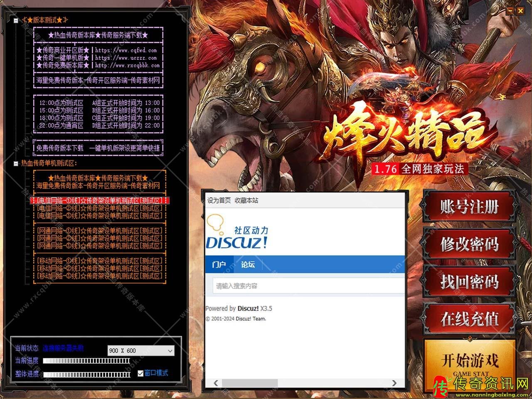
Task: Click the 收藏本站 link
Action: click(x=246, y=200)
